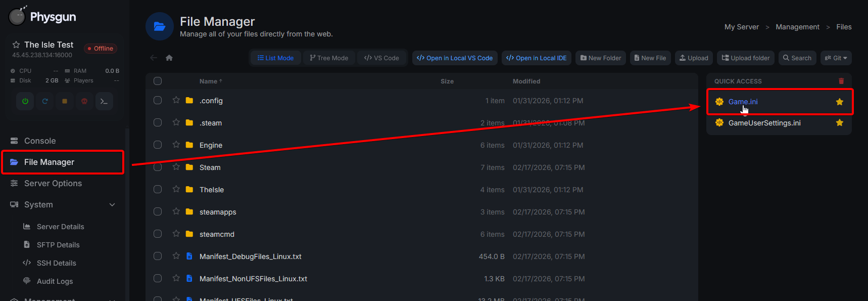Star the .config folder
This screenshot has height=301, width=868.
(176, 100)
